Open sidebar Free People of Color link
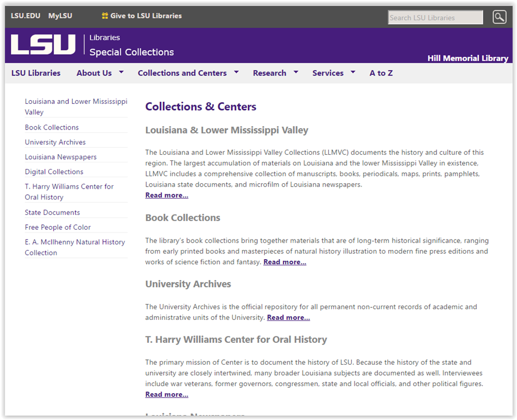The width and height of the screenshot is (517, 420). tap(57, 227)
